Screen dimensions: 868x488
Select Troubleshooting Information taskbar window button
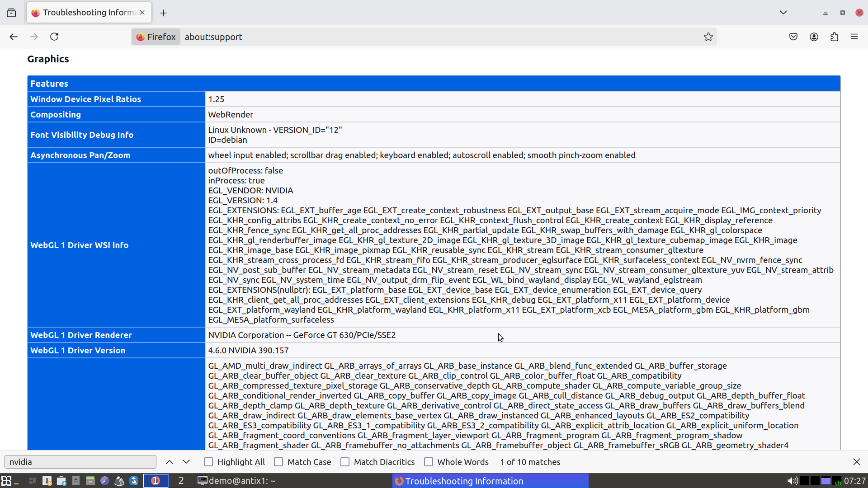pos(490,481)
